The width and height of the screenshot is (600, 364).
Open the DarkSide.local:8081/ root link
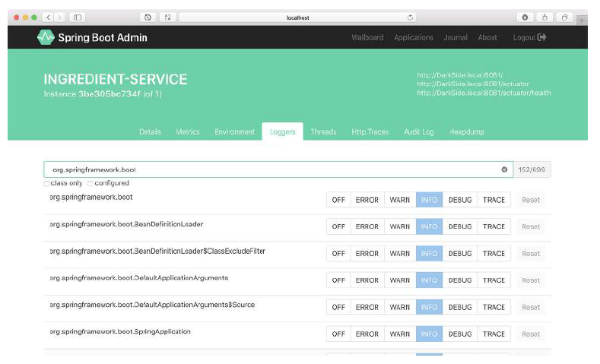pyautogui.click(x=459, y=75)
